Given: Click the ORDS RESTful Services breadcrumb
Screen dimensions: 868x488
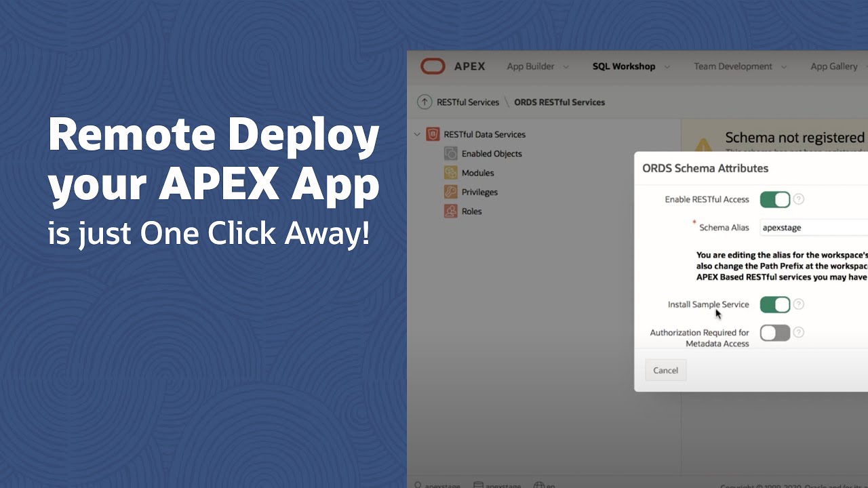Looking at the screenshot, I should pyautogui.click(x=559, y=102).
